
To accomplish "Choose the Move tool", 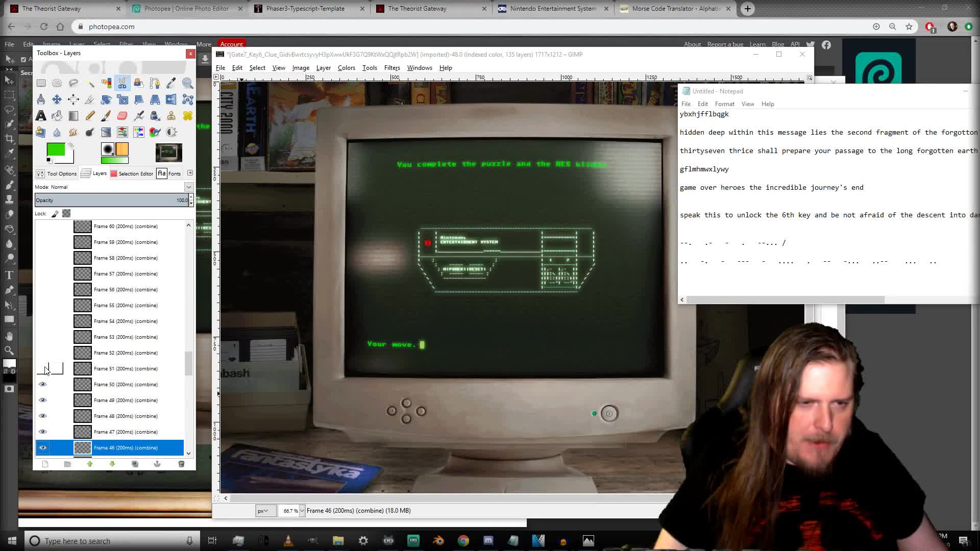I will (57, 99).
